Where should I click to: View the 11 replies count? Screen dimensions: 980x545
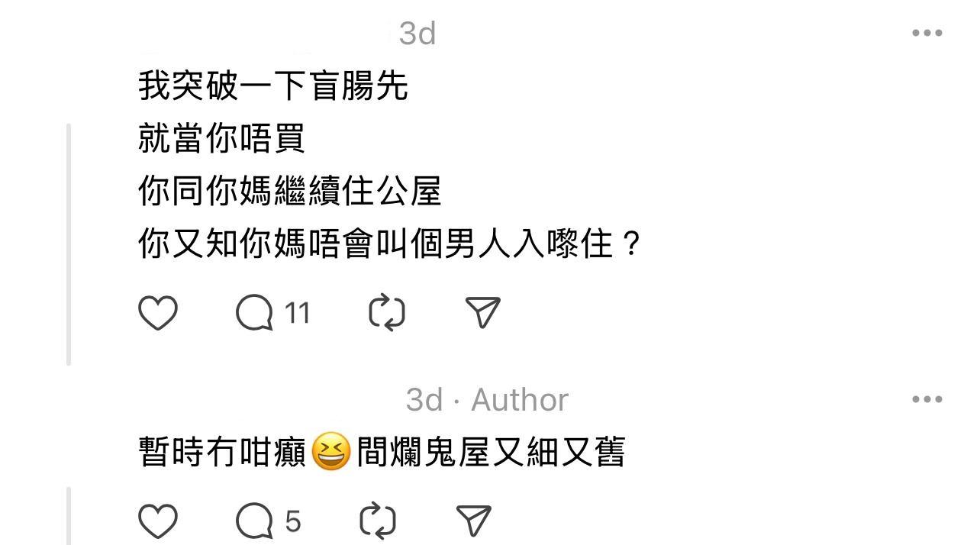(298, 313)
